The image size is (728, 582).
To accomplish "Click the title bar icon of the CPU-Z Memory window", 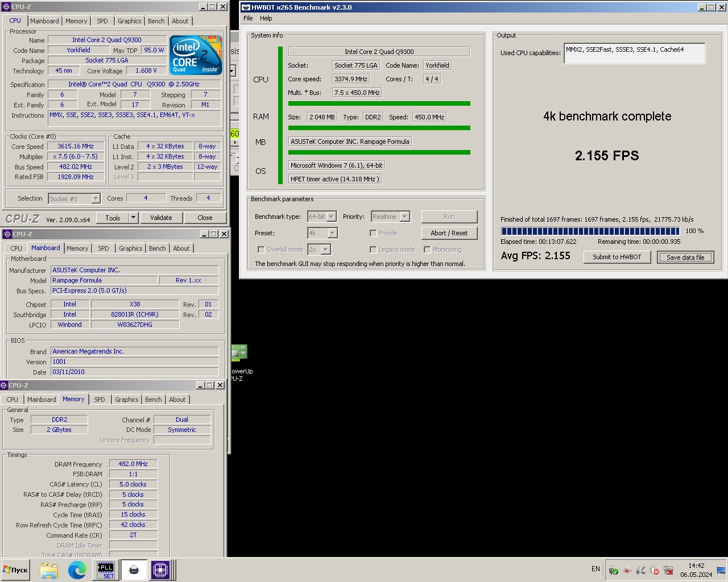I will coord(4,385).
